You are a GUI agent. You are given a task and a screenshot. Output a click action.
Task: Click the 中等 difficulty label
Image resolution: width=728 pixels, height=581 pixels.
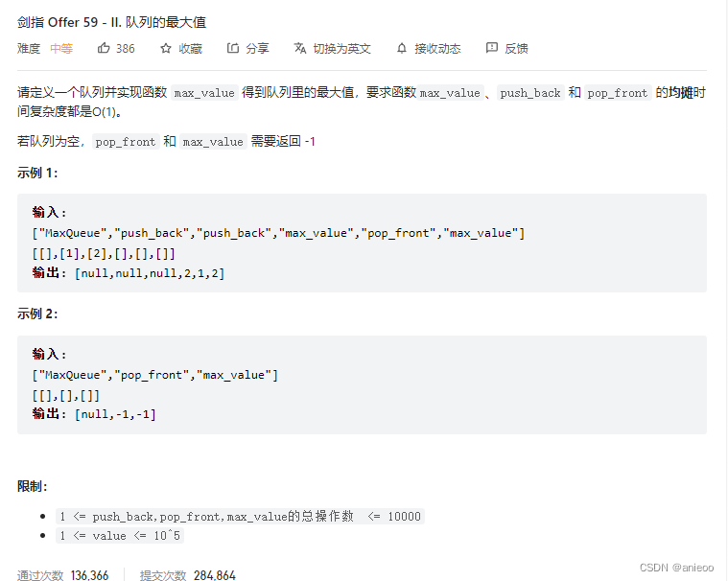pyautogui.click(x=61, y=48)
